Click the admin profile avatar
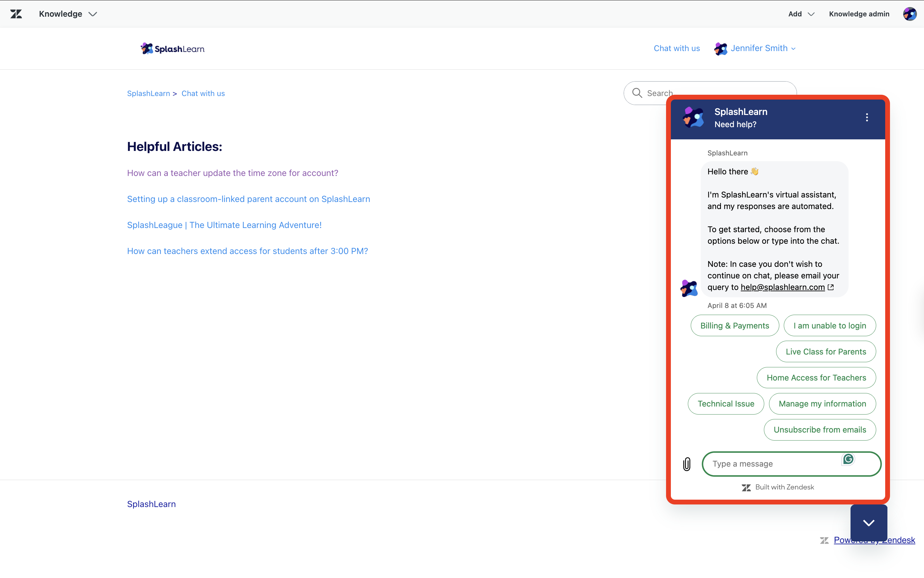This screenshot has height=578, width=924. point(910,14)
